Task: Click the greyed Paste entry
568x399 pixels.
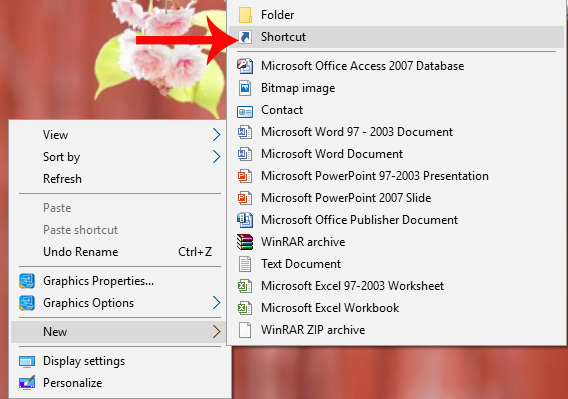Action: click(x=117, y=208)
